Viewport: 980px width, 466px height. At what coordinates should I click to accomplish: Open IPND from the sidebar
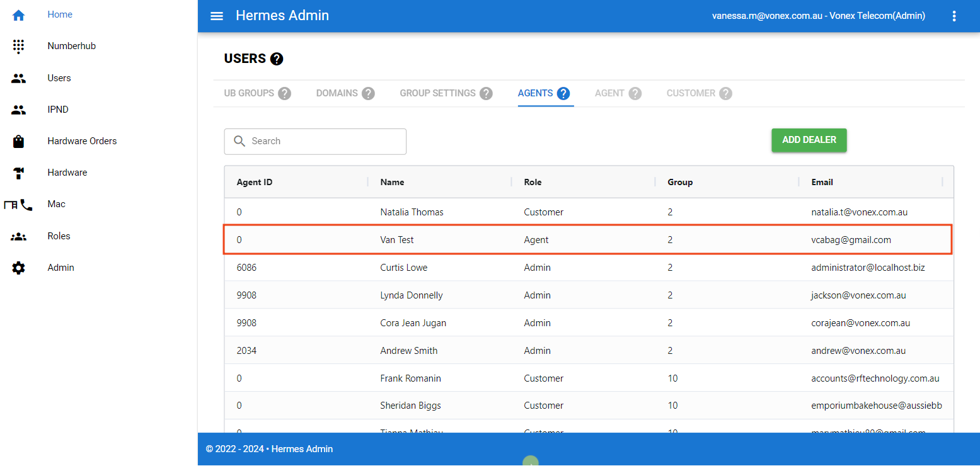point(58,110)
